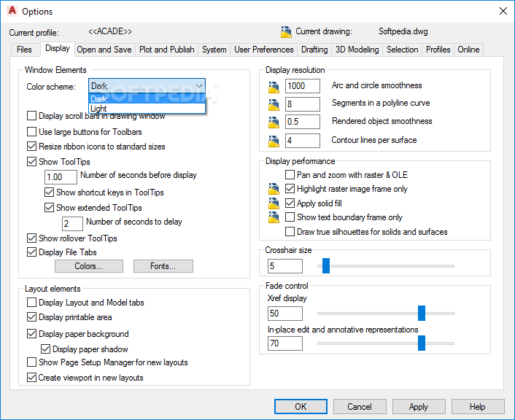Toggle the Apply solid fill checkbox

(290, 203)
